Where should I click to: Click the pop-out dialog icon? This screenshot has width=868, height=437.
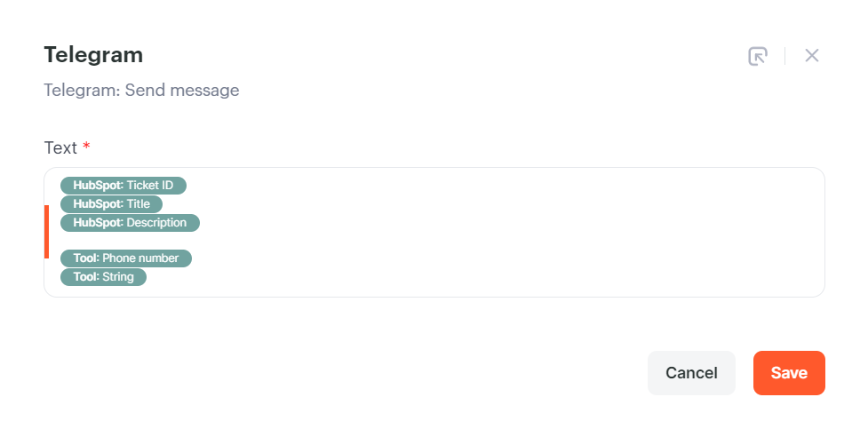tap(757, 56)
